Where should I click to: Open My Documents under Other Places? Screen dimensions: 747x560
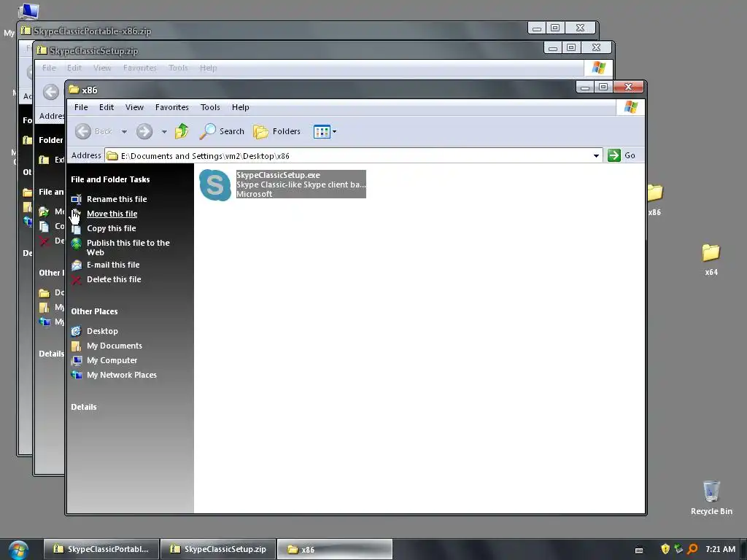pos(115,346)
